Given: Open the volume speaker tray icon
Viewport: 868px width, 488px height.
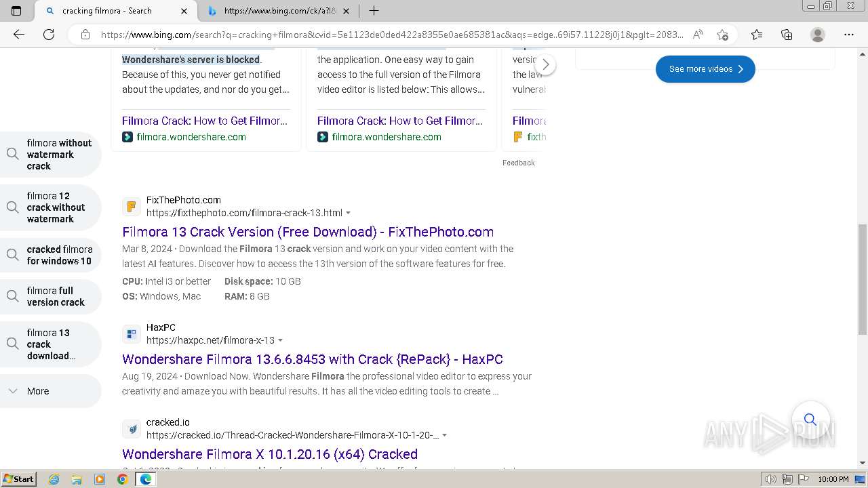Looking at the screenshot, I should [770, 479].
